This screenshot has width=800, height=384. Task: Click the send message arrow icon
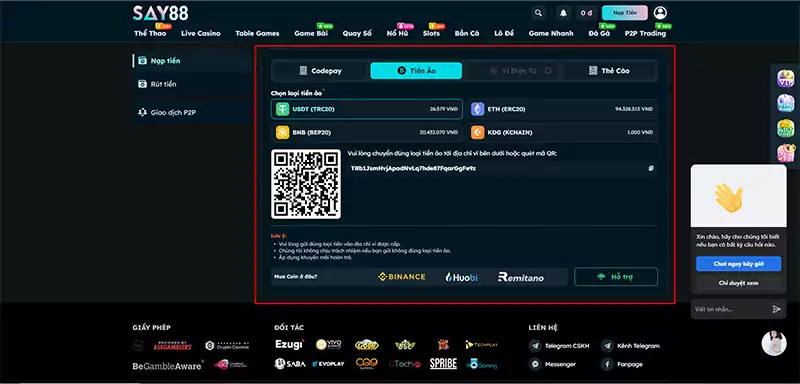777,309
